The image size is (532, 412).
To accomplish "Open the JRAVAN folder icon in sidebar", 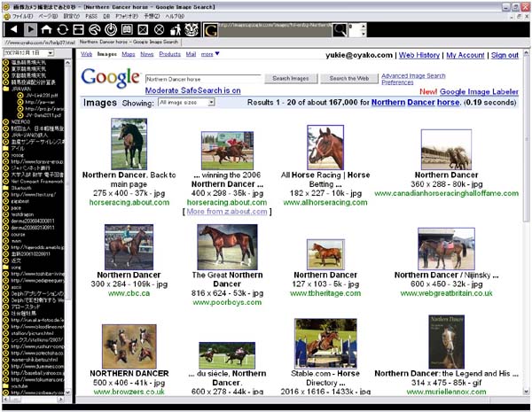I will pos(6,89).
